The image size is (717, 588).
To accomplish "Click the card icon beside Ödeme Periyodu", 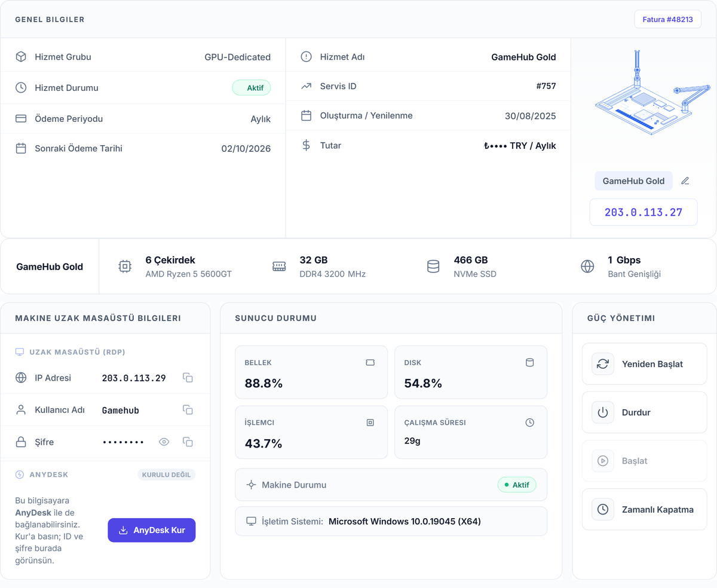I will pos(21,118).
